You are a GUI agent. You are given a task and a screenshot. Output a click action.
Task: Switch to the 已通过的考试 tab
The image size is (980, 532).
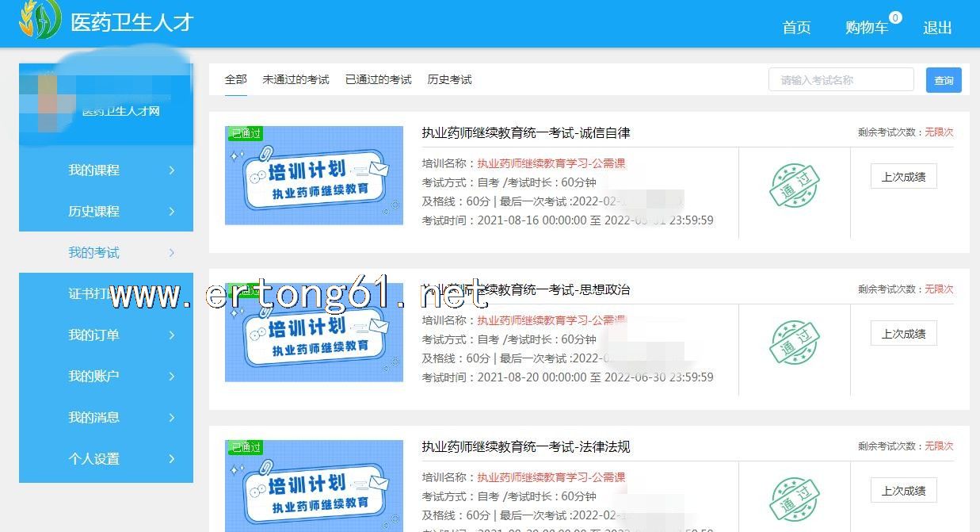tap(378, 79)
